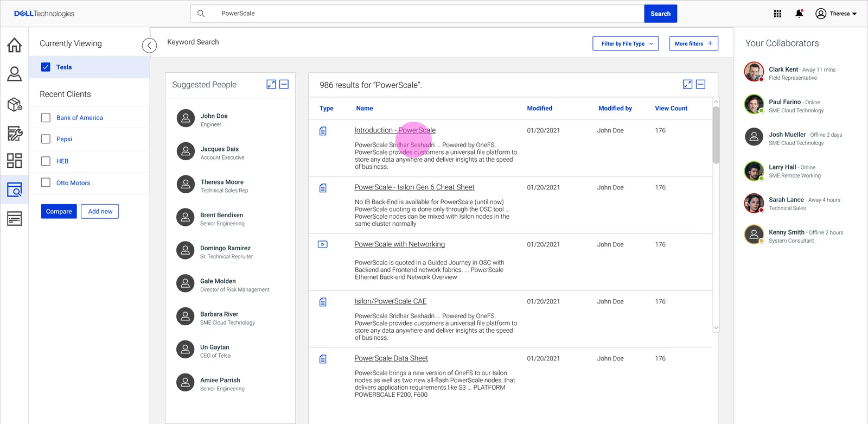Click the Dell Technologies logo
Image resolution: width=868 pixels, height=424 pixels.
[x=44, y=14]
